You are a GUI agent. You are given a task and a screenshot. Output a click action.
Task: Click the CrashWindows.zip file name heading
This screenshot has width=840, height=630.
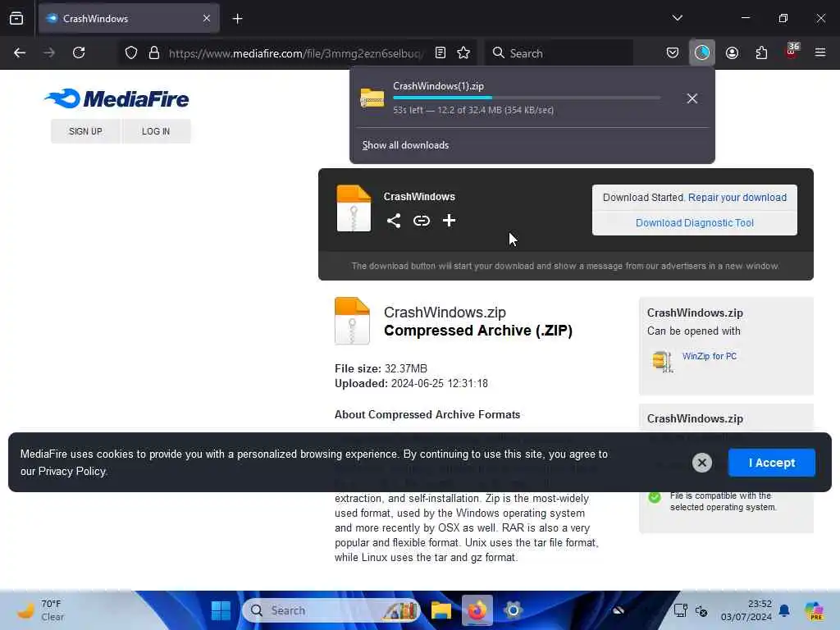(445, 313)
